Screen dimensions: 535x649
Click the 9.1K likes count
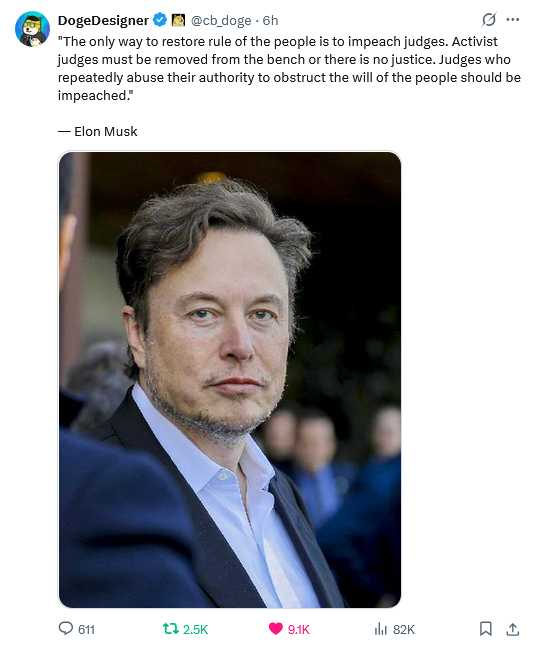298,630
